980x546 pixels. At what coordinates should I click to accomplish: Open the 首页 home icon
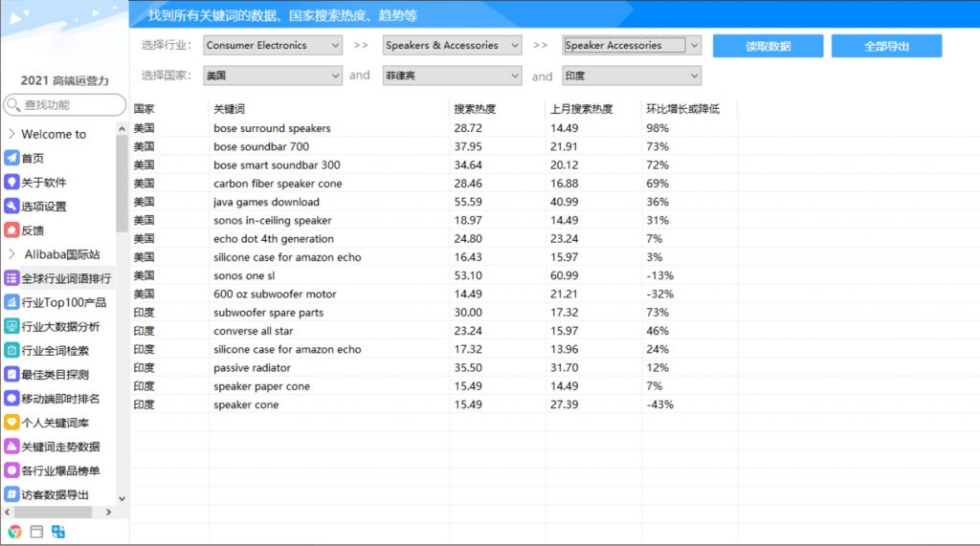11,158
